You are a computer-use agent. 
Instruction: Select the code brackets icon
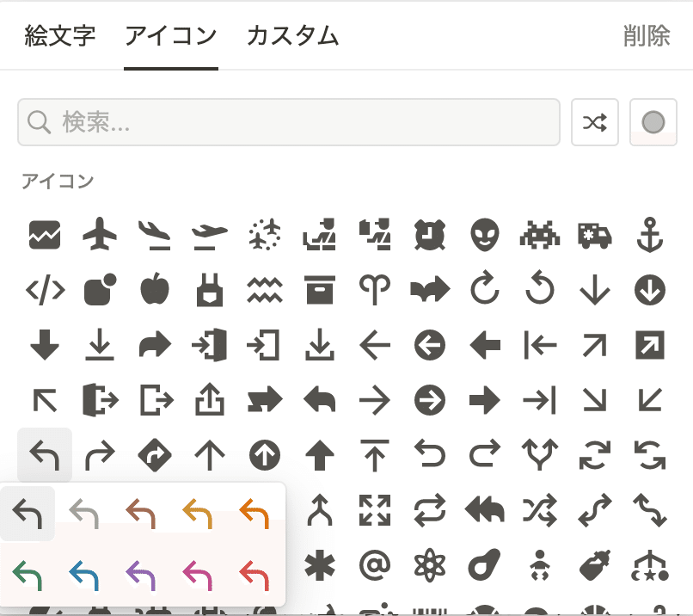point(44,290)
